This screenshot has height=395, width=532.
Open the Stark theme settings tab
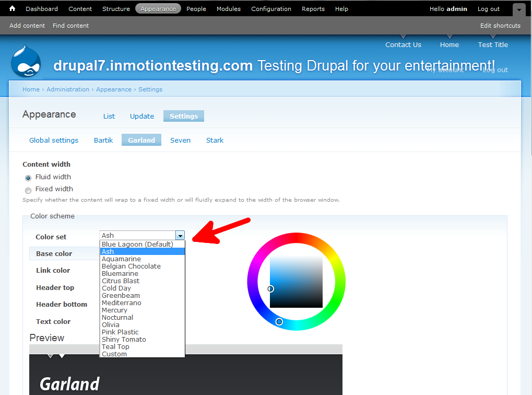click(x=215, y=140)
